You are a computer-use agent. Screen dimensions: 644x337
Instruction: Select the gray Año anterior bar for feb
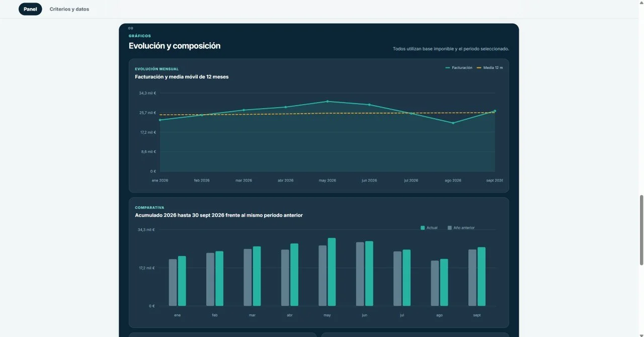[x=210, y=279]
